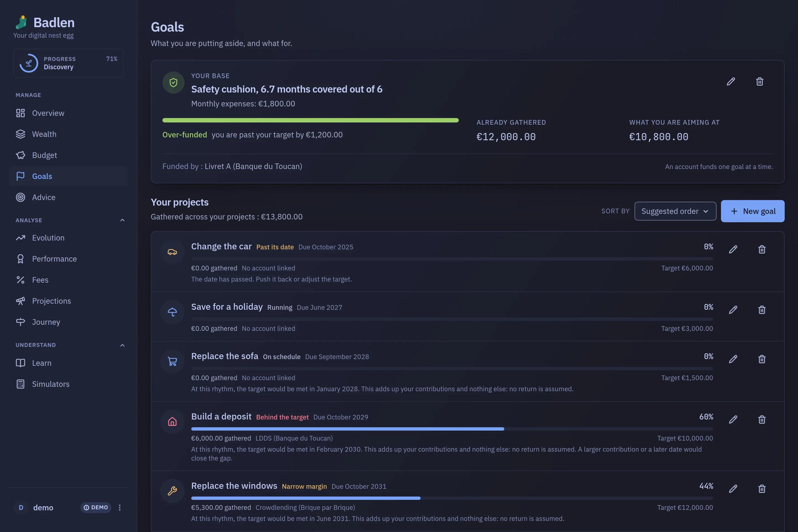Open the Journey page

[68, 322]
